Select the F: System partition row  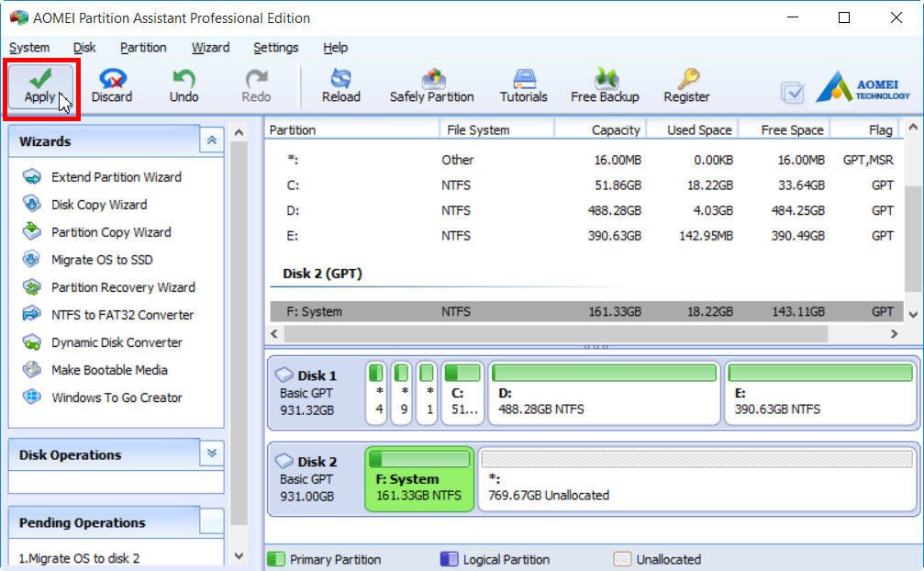tap(586, 311)
